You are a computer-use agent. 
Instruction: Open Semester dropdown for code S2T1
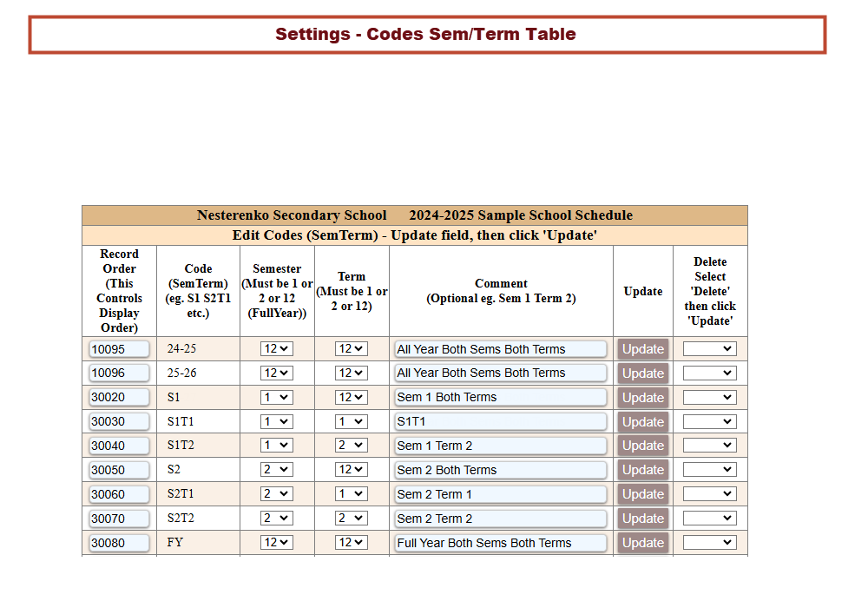pos(277,494)
